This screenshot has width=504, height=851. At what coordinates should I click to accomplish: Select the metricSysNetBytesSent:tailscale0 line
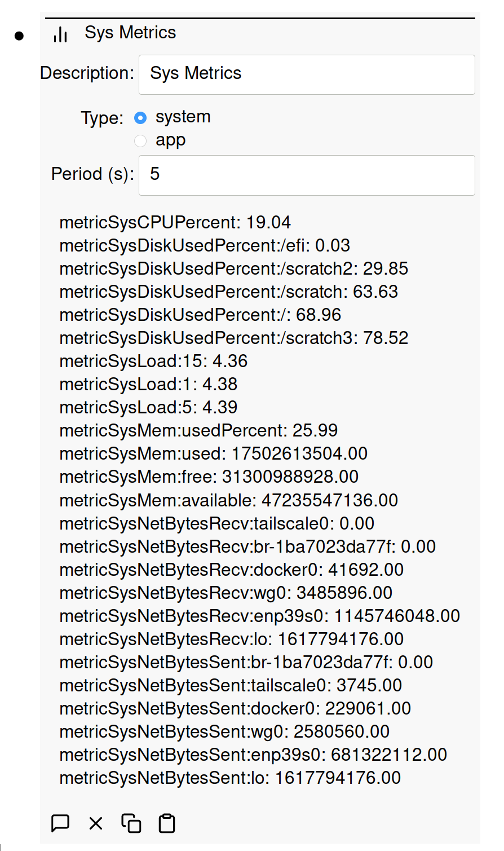tap(231, 685)
